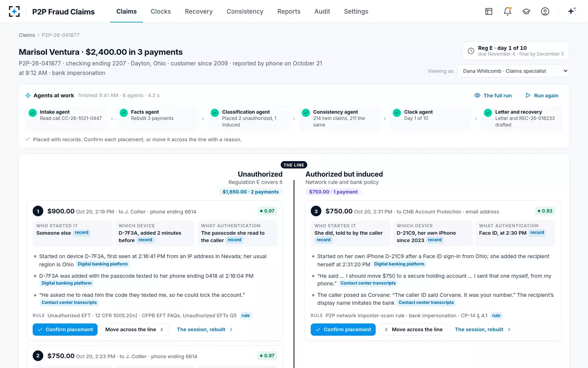This screenshot has height=368, width=588.
Task: Click record tag under She did, told to
Action: [x=323, y=240]
